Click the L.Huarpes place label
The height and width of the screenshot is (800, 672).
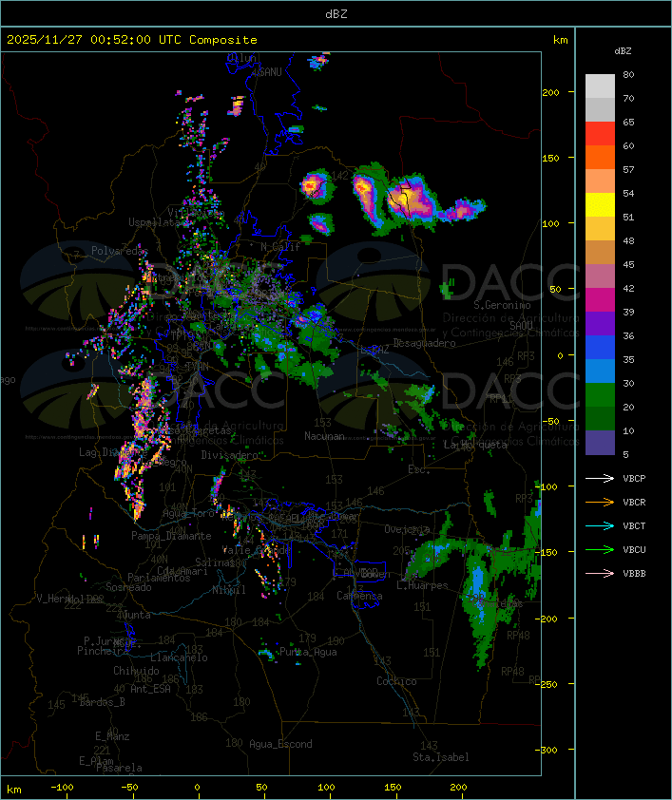[x=422, y=585]
